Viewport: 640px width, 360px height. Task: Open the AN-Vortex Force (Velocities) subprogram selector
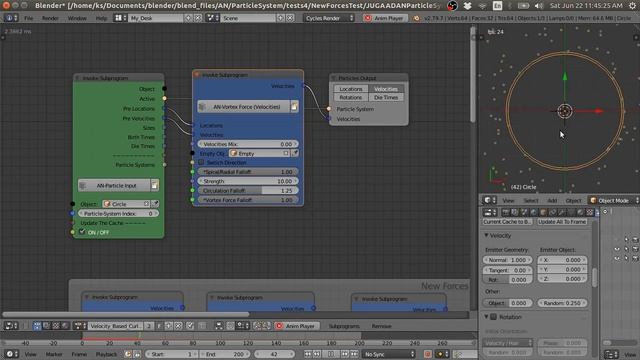click(x=243, y=107)
